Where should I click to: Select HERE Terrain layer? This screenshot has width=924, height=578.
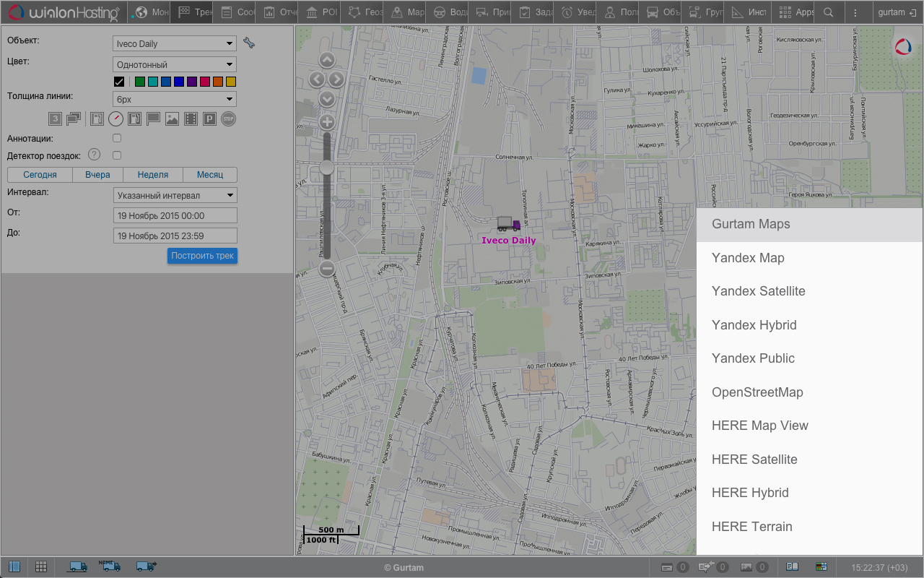[x=809, y=527]
